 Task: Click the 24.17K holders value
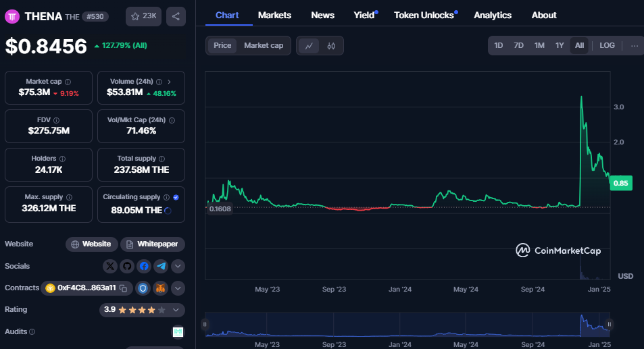pyautogui.click(x=49, y=169)
